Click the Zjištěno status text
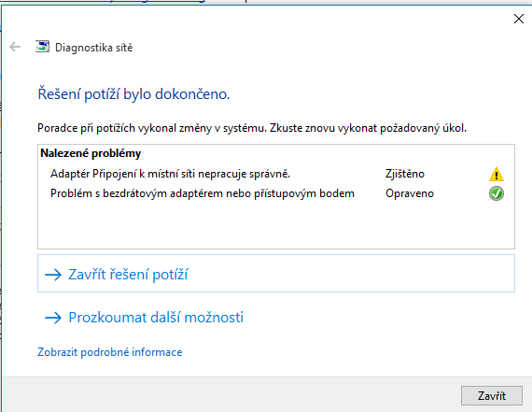 tap(405, 174)
